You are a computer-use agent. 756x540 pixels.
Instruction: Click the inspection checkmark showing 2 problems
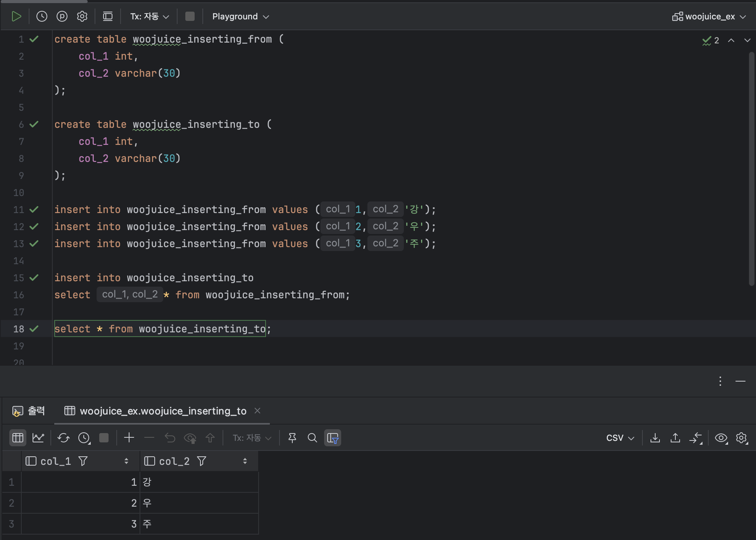pyautogui.click(x=711, y=40)
